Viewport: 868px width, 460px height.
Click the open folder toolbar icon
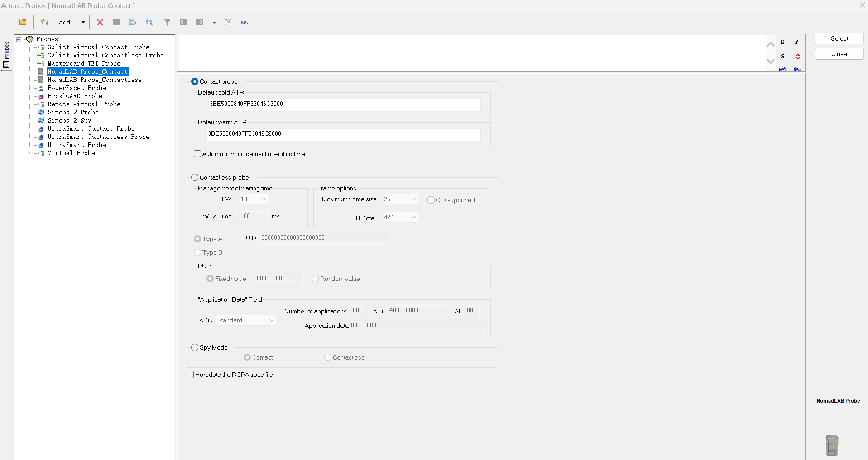coord(23,22)
